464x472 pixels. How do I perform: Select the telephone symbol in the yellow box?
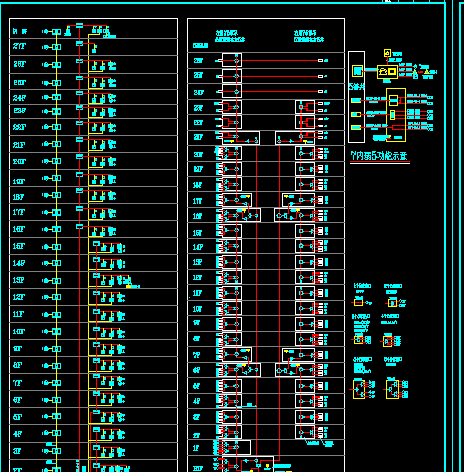(384, 71)
